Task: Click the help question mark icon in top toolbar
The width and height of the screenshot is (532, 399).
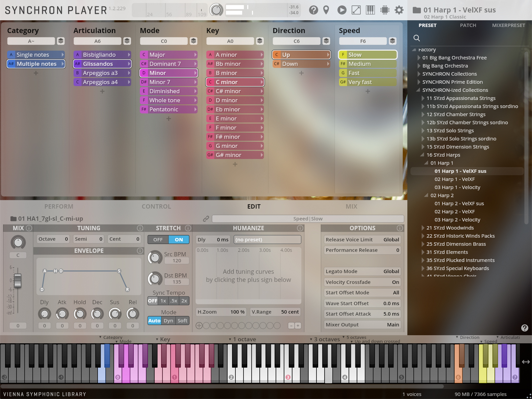Action: click(x=313, y=10)
